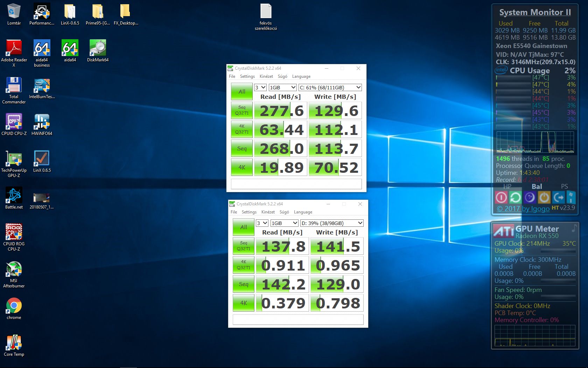Viewport: 588px width, 368px height.
Task: Open Settings menu in upper CrystalDiskMark window
Action: (247, 76)
